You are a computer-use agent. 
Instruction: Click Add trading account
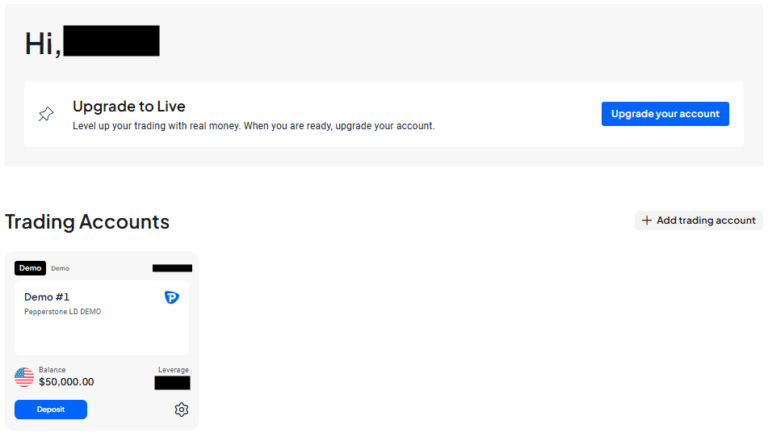[699, 220]
